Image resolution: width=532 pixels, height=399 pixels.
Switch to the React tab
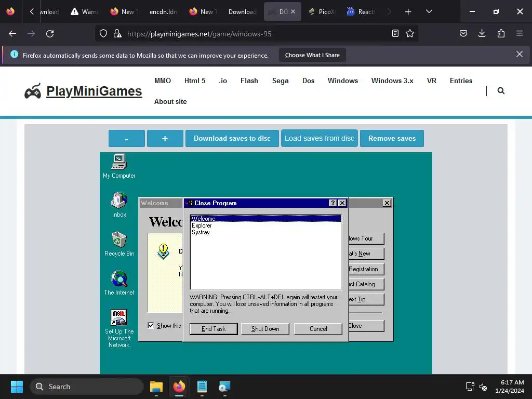[361, 12]
